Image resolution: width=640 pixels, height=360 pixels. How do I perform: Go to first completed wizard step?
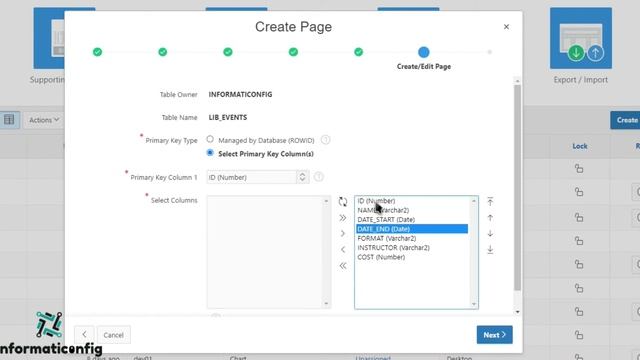(97, 52)
